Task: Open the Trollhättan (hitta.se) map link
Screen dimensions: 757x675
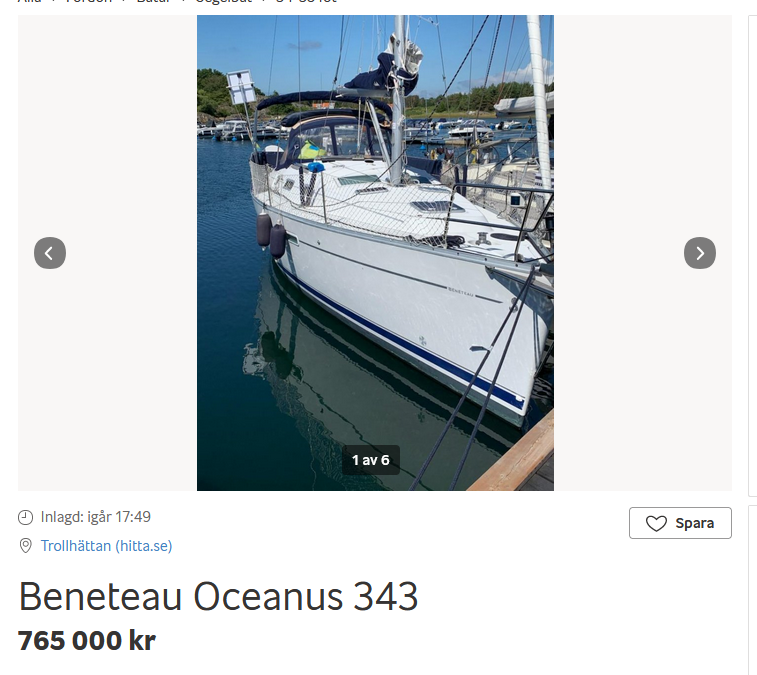Action: 106,546
